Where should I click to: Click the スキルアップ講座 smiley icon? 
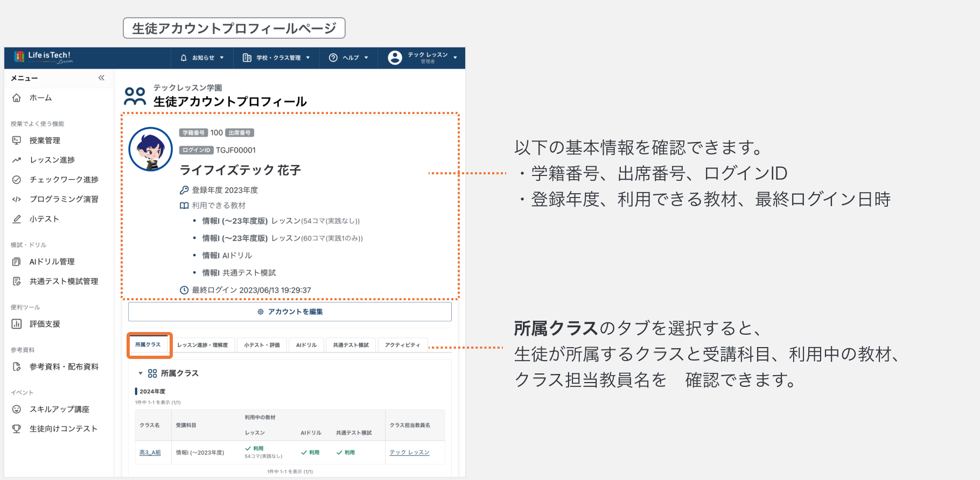(x=17, y=409)
